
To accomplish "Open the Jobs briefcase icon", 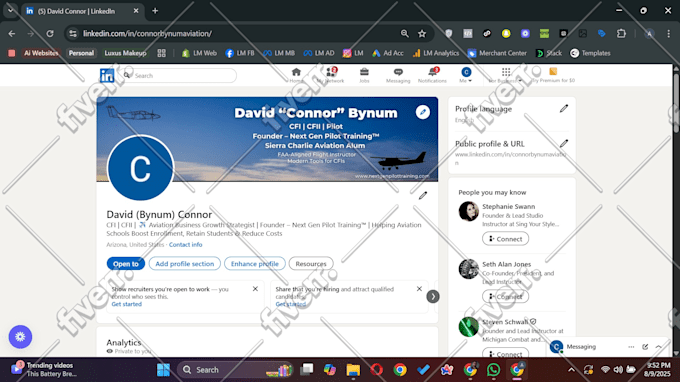I will tap(364, 72).
